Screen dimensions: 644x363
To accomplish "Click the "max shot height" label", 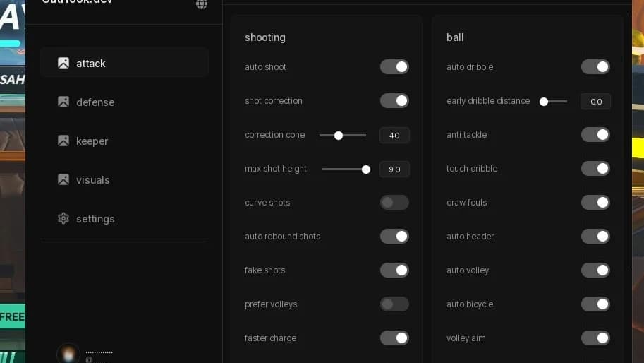I will point(276,169).
